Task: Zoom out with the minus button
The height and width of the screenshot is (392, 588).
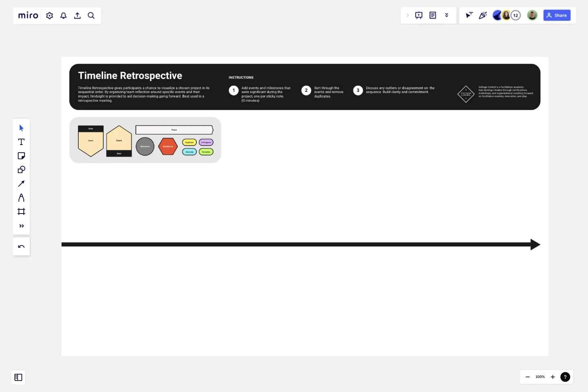Action: pyautogui.click(x=528, y=377)
